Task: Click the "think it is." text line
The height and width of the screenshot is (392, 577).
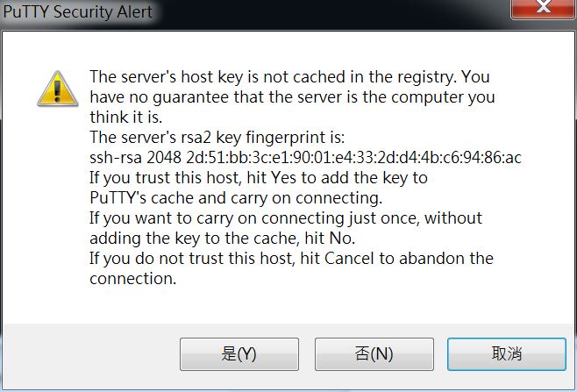Action: (126, 118)
